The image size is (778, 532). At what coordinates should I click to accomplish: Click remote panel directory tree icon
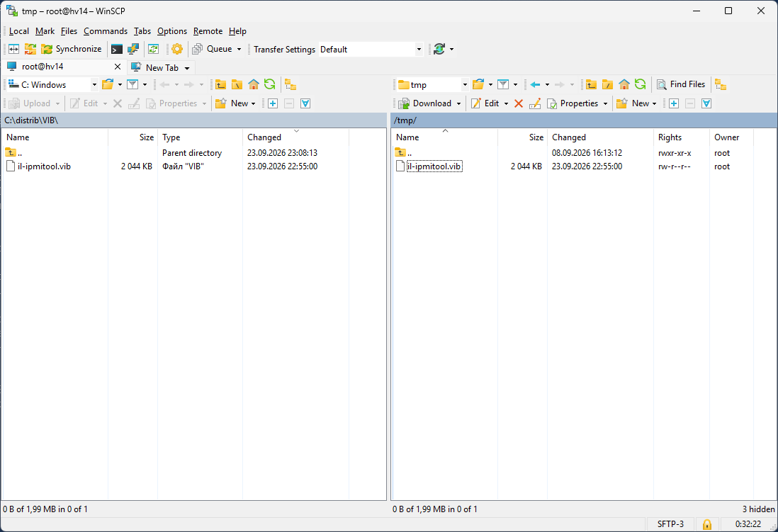coord(721,85)
